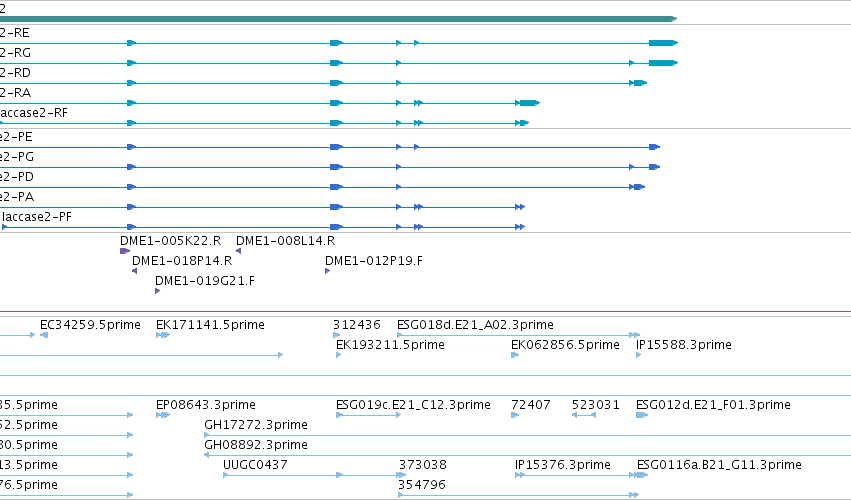This screenshot has width=851, height=500.
Task: Click the purple DME1-012P19.F arrowhead glyph
Action: click(x=327, y=271)
